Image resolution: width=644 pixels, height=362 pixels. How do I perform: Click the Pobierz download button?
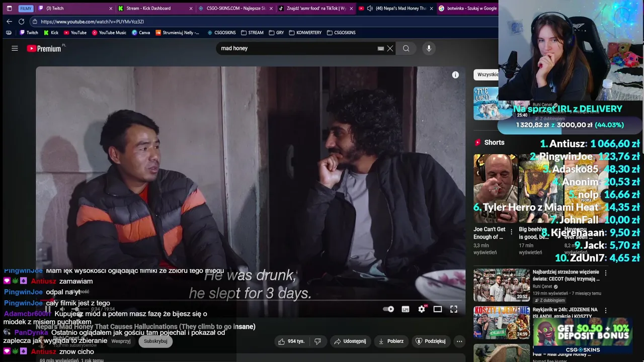pyautogui.click(x=391, y=341)
